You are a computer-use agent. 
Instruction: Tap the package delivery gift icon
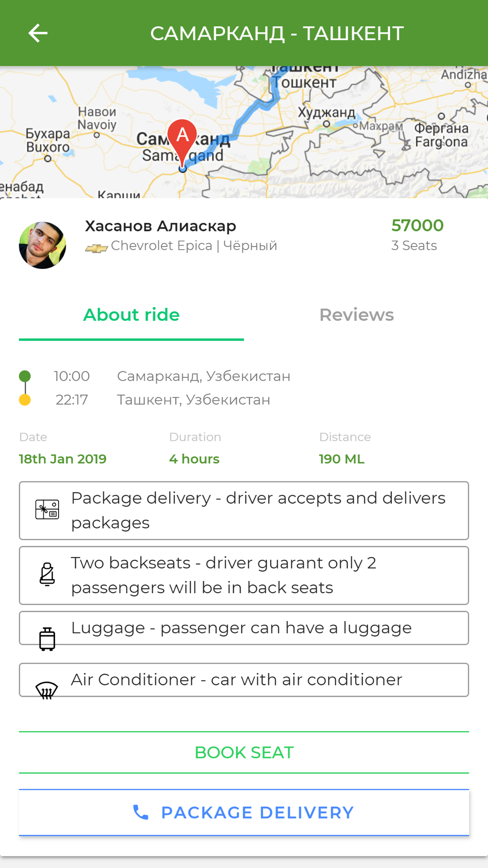[47, 510]
